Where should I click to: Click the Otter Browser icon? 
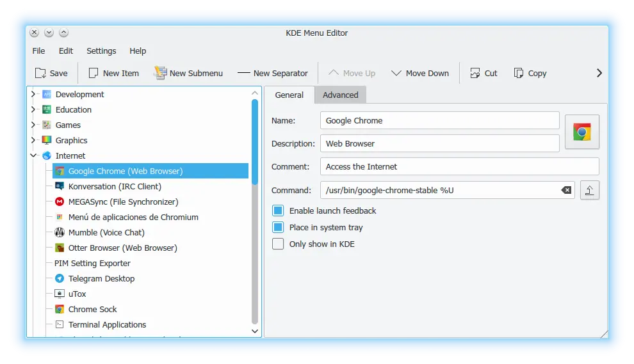coord(60,248)
